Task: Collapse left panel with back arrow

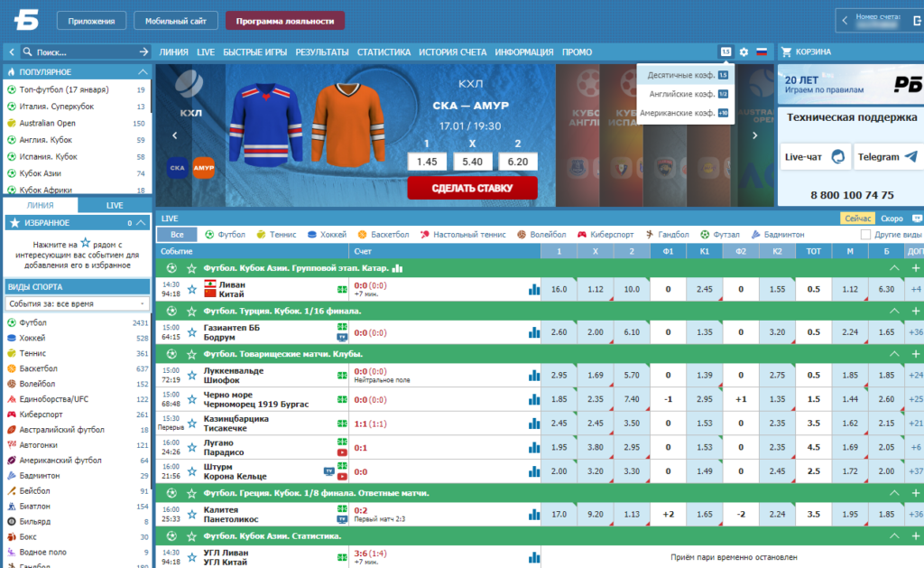Action: coord(11,51)
